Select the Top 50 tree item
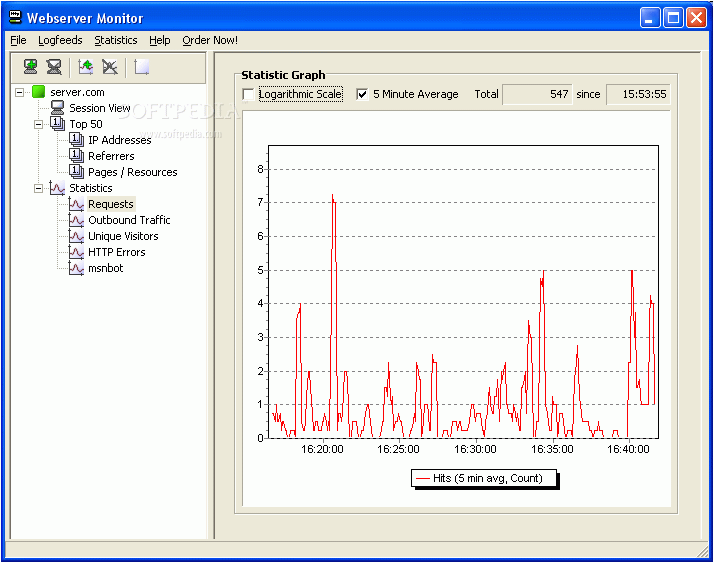 coord(86,124)
